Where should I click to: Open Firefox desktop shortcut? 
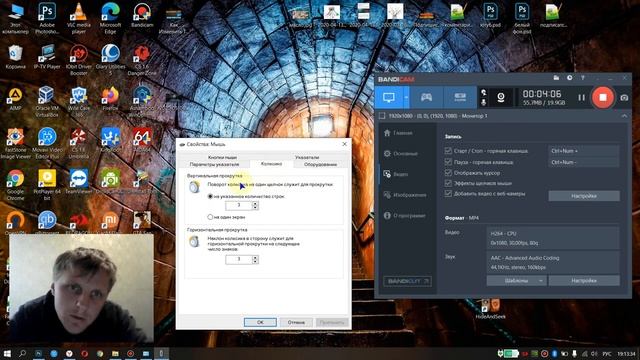click(x=110, y=99)
